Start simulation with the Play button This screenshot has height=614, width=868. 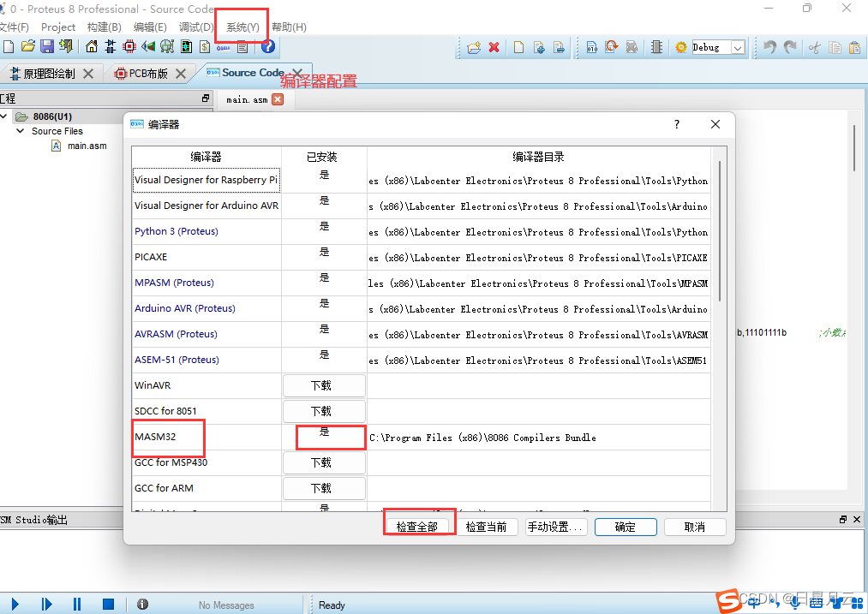click(15, 604)
